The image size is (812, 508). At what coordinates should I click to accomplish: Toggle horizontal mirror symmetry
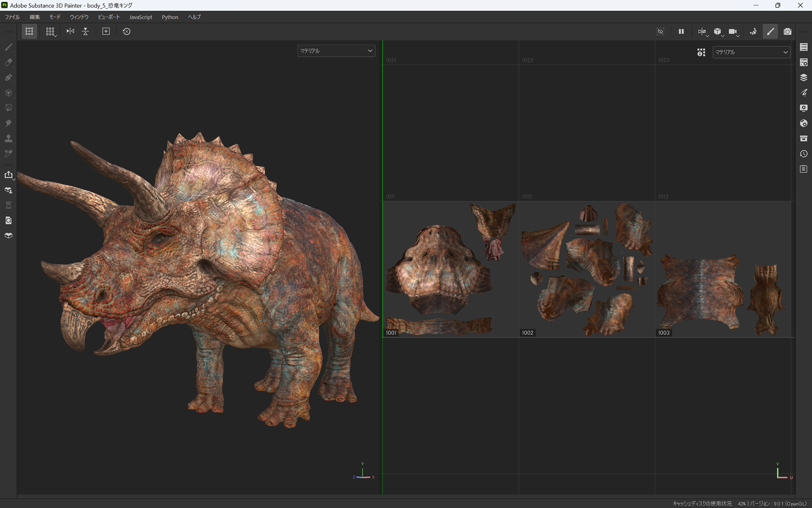point(70,31)
